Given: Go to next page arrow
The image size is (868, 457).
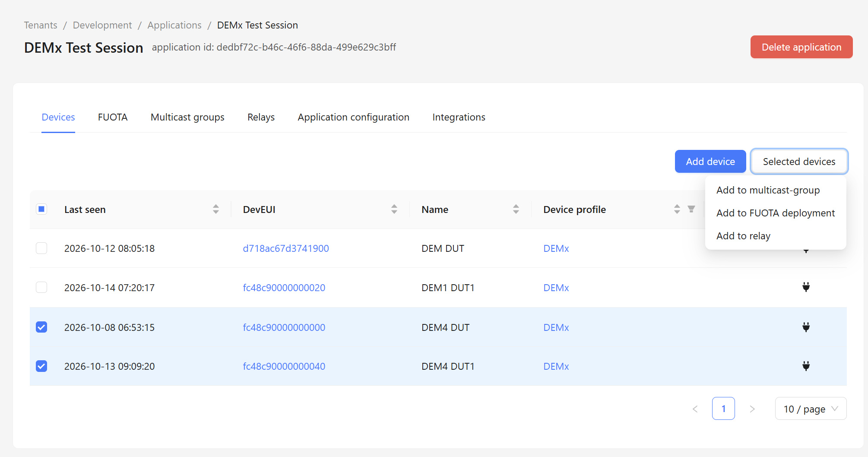Looking at the screenshot, I should pyautogui.click(x=752, y=409).
